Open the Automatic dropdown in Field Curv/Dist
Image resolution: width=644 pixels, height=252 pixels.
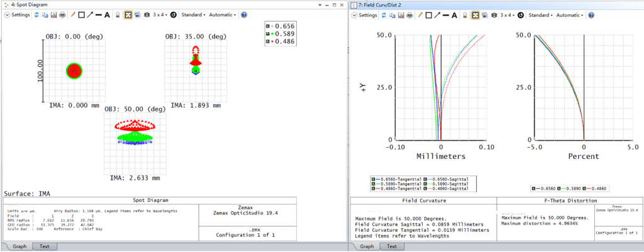[x=570, y=14]
